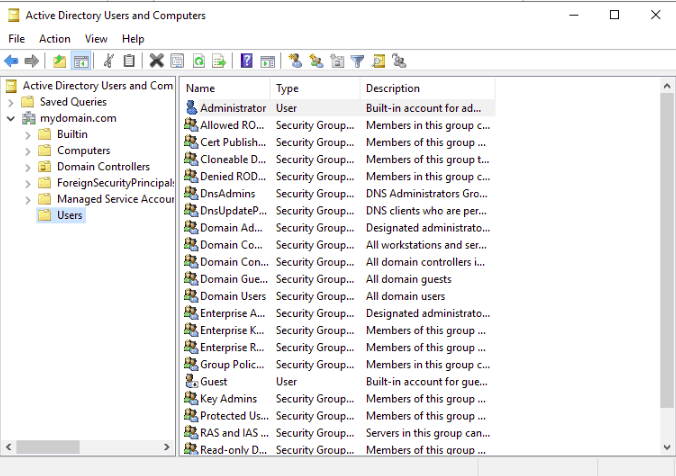Click the Back arrow toolbar icon
Screen dimensions: 676x476
11,61
